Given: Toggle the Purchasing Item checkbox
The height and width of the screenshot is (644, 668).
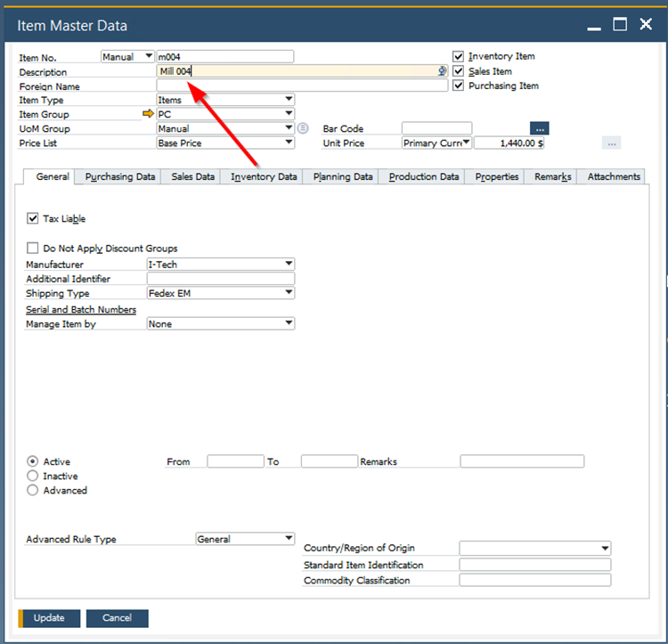Looking at the screenshot, I should tap(458, 86).
